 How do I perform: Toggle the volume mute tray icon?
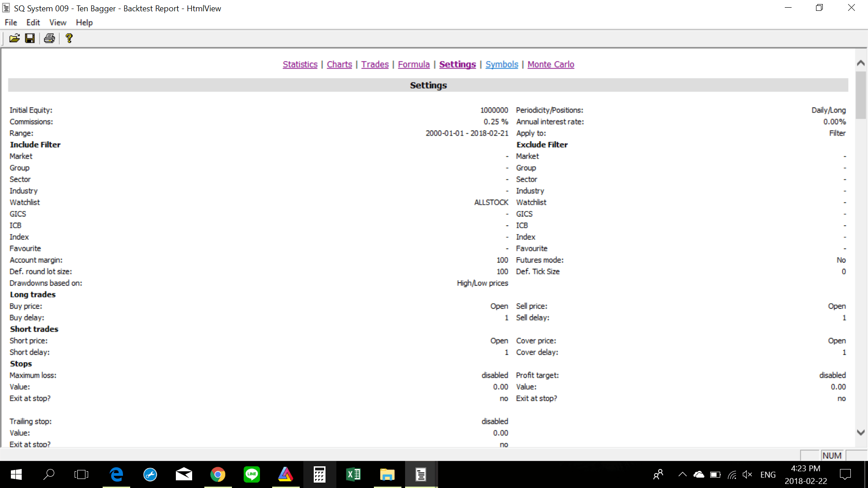click(x=747, y=474)
